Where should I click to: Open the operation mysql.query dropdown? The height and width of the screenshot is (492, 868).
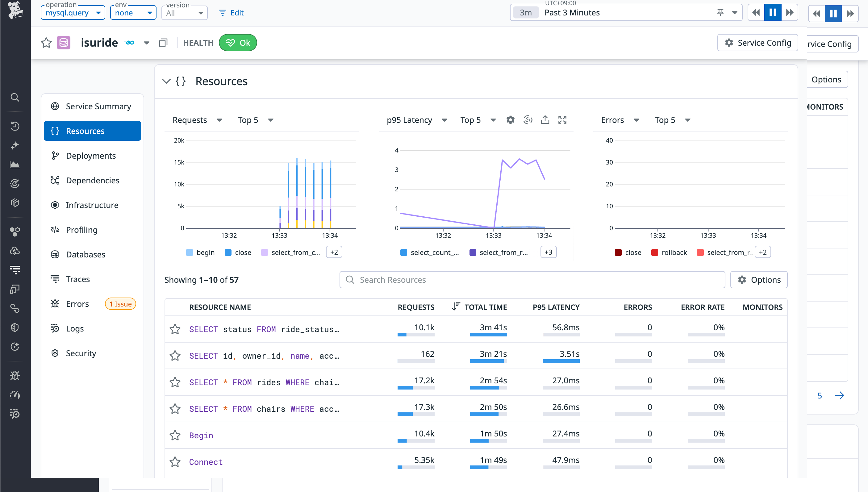[73, 13]
